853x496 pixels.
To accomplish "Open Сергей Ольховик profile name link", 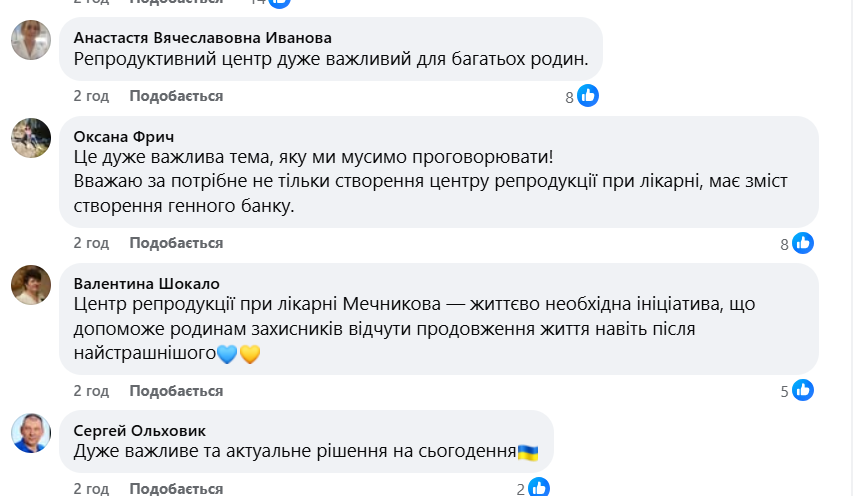I will [140, 430].
